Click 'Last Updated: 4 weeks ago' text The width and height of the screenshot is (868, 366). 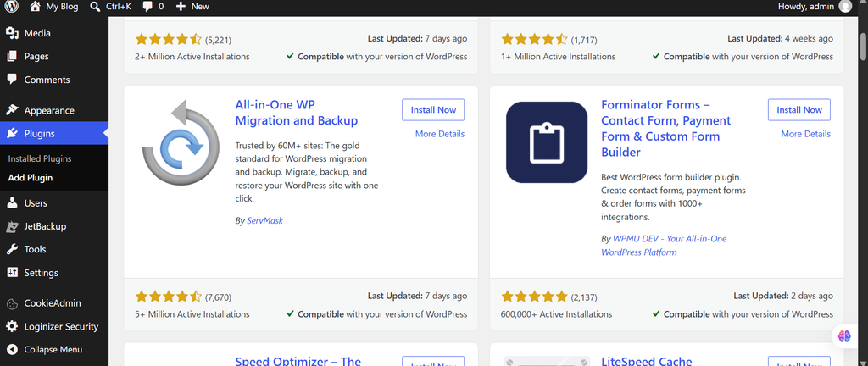[x=780, y=39]
